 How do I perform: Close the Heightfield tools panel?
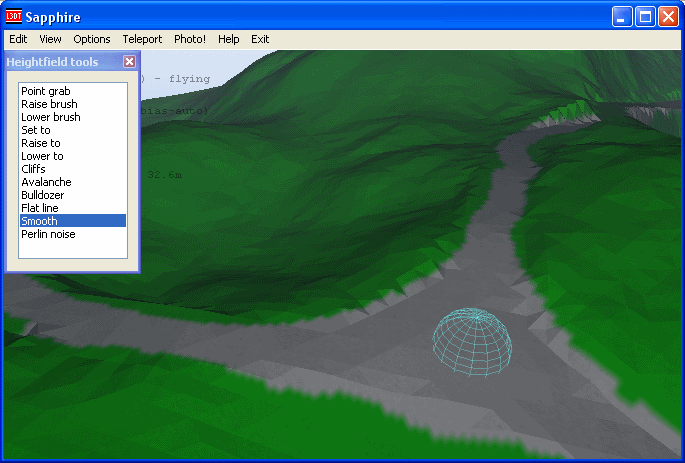click(129, 62)
